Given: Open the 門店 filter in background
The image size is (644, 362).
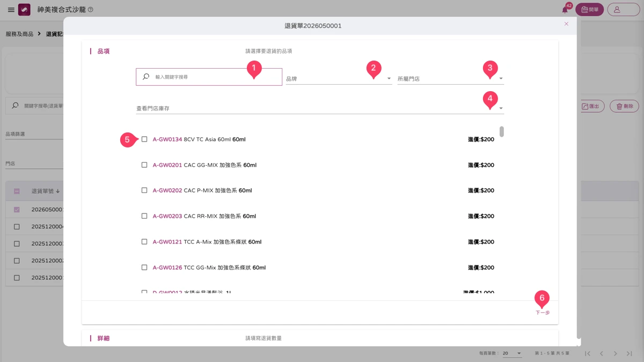Looking at the screenshot, I should tap(34, 164).
